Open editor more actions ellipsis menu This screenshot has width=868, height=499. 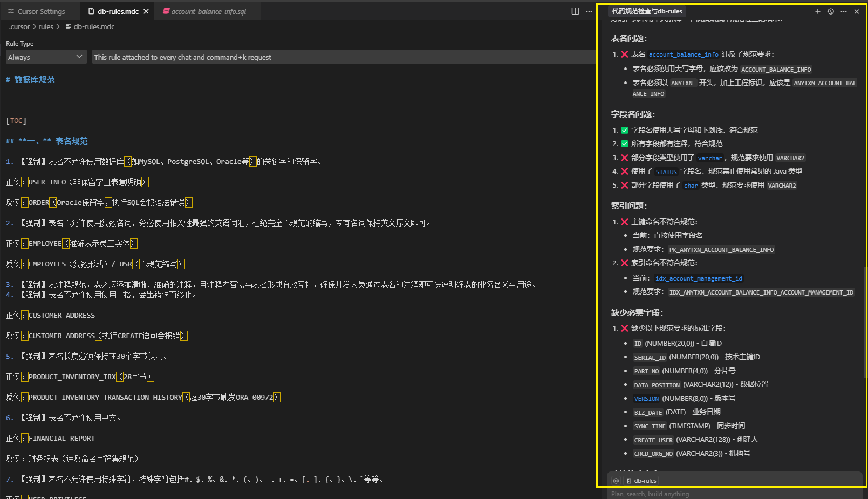coord(589,11)
